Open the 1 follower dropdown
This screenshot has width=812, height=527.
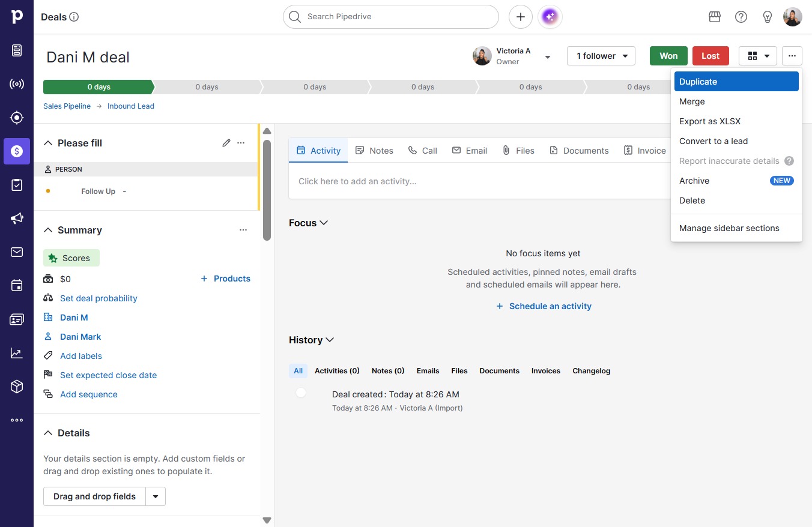601,56
